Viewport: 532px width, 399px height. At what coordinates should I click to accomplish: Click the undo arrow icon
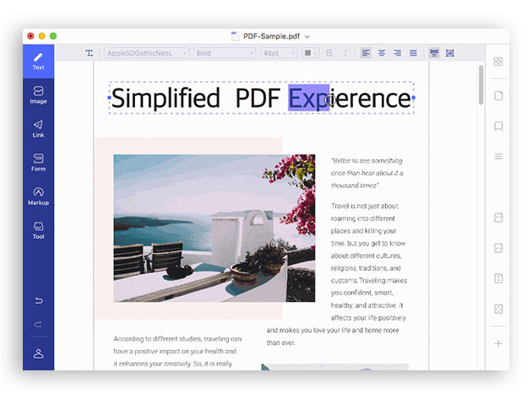(38, 300)
